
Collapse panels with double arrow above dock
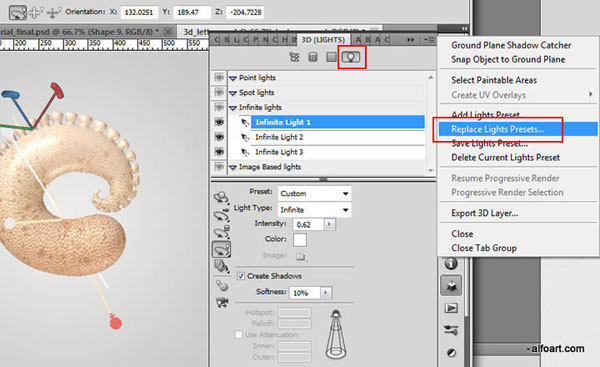click(x=464, y=29)
